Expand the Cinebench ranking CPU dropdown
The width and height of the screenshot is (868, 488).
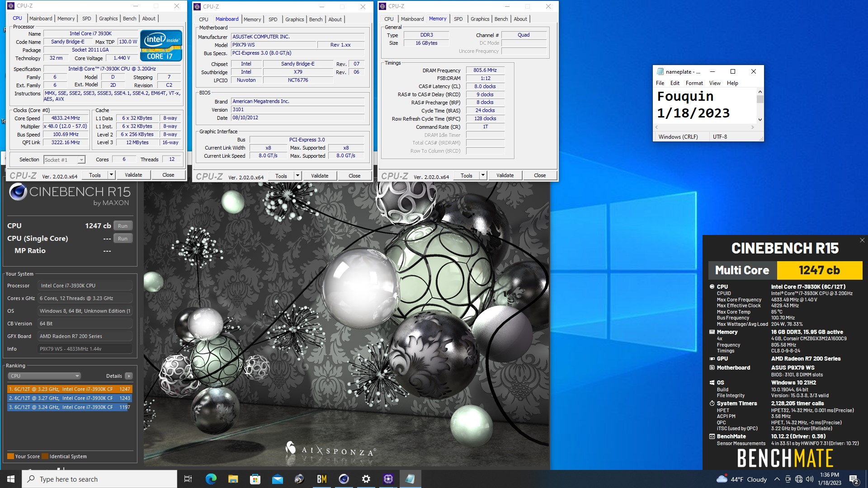(44, 376)
